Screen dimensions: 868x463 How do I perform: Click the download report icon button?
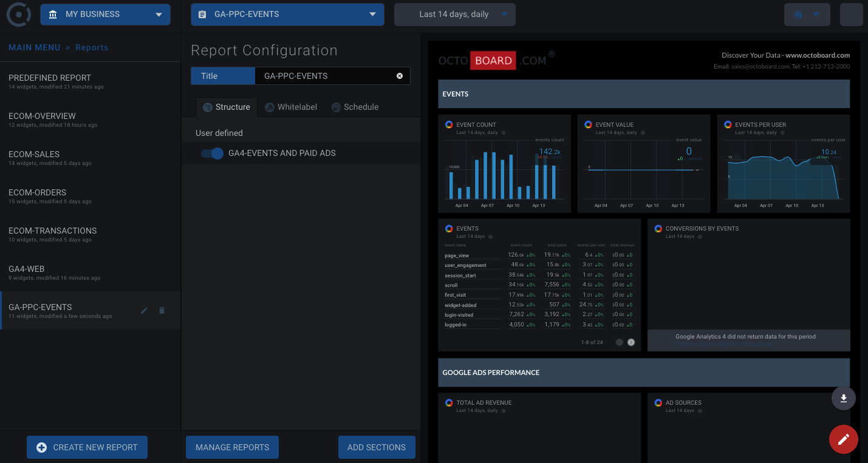coord(844,399)
